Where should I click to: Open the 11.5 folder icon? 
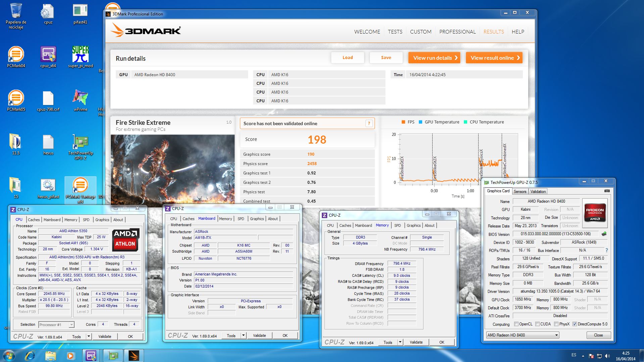(x=16, y=144)
